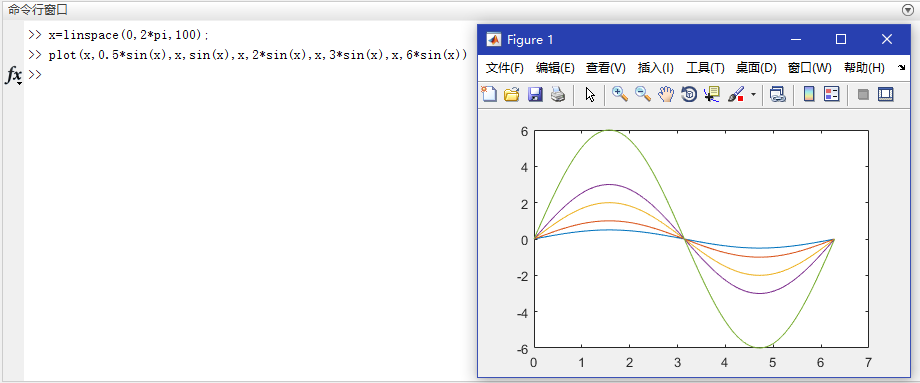Click the Figure 1 window title

point(530,40)
